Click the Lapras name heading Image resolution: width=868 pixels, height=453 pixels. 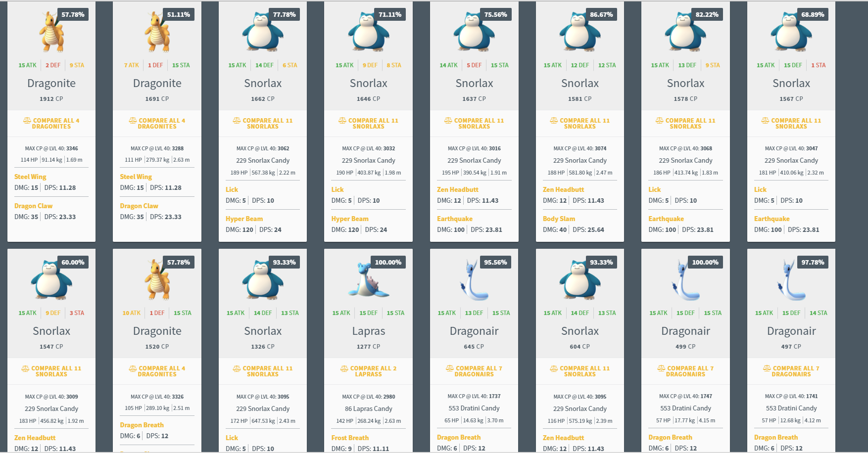(369, 331)
